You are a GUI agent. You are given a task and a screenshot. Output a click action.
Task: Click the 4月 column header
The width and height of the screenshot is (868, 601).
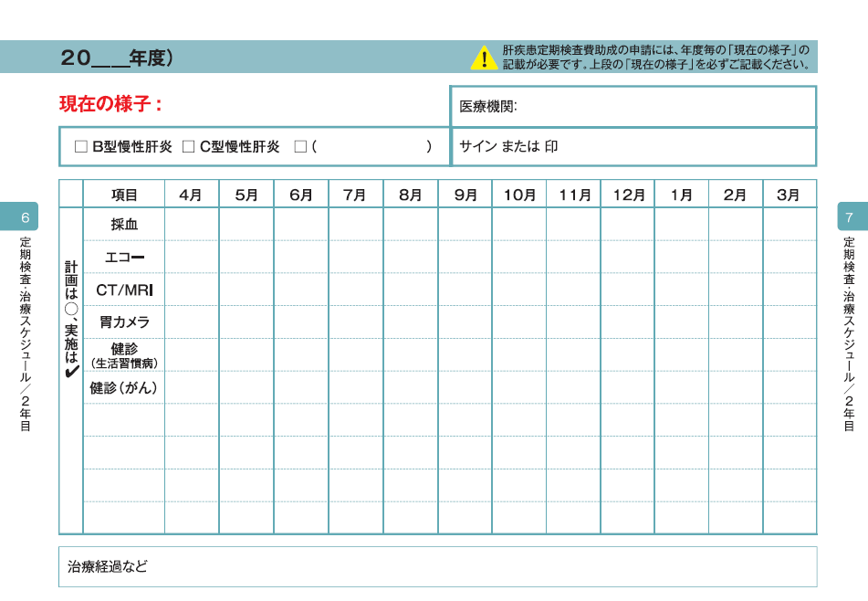(192, 195)
